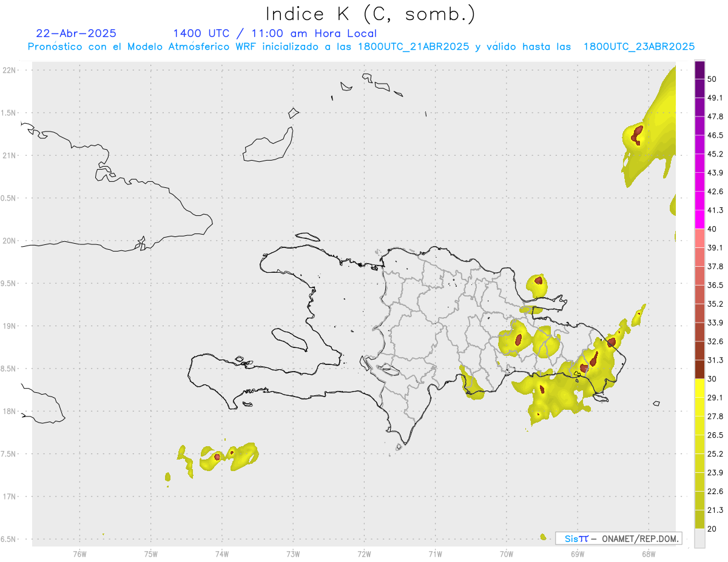Click colorbar value "40"
728x562 pixels.
click(713, 229)
